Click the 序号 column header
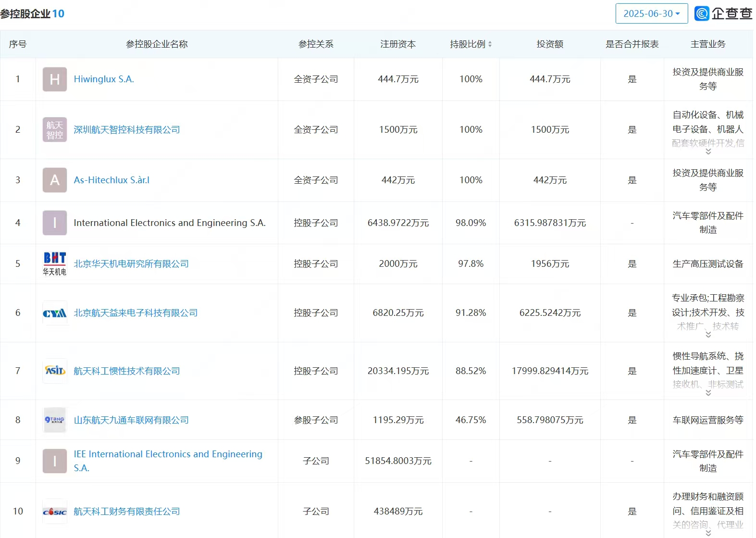Image resolution: width=756 pixels, height=538 pixels. [x=18, y=44]
